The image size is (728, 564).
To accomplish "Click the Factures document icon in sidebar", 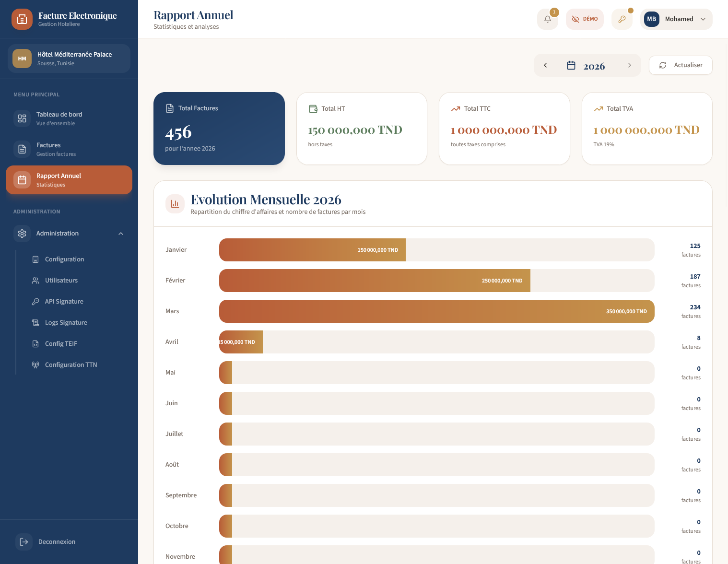I will [22, 149].
